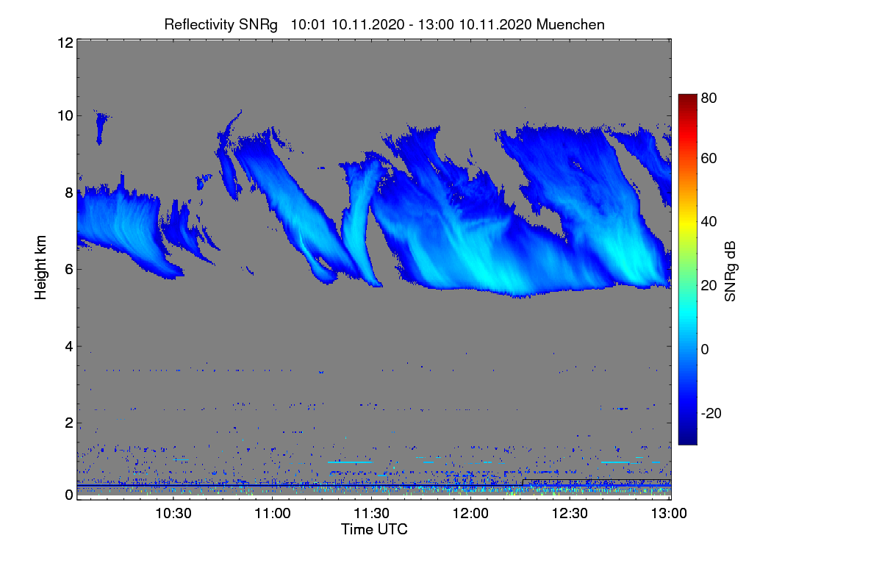882x588 pixels.
Task: Click the station name 'Muenchen' in title
Action: (x=571, y=24)
